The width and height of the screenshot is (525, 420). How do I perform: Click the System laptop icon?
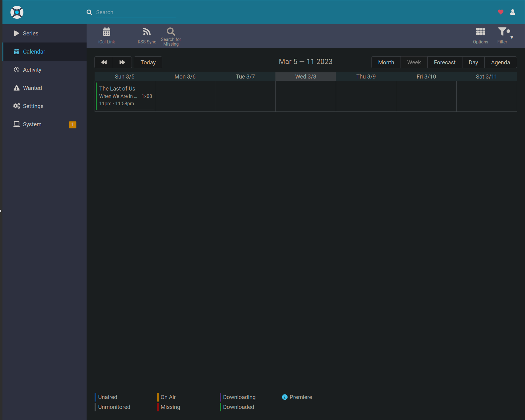point(17,124)
